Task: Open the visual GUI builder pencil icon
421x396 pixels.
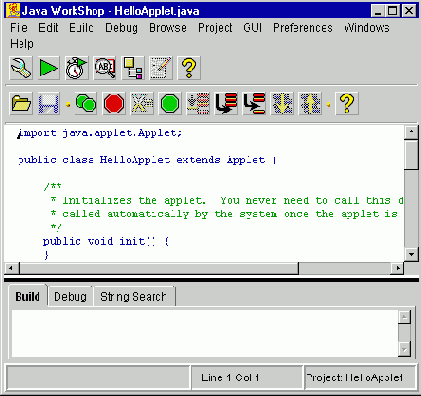Action: tap(161, 68)
